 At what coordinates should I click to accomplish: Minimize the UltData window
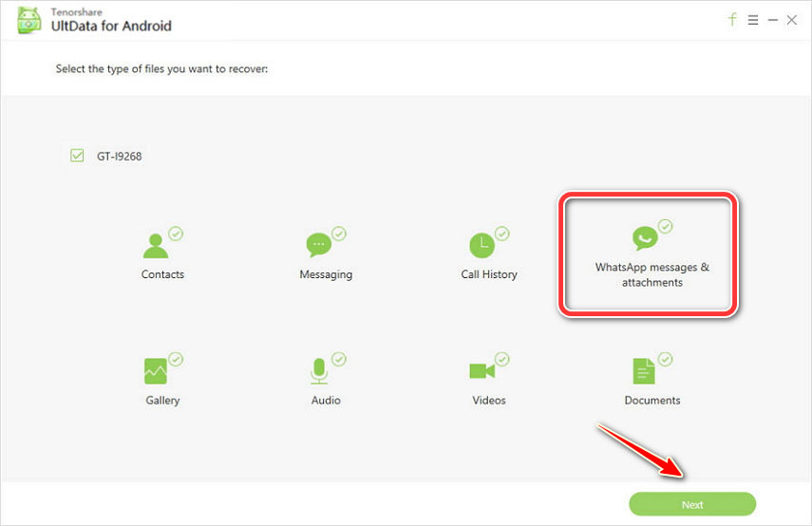773,20
